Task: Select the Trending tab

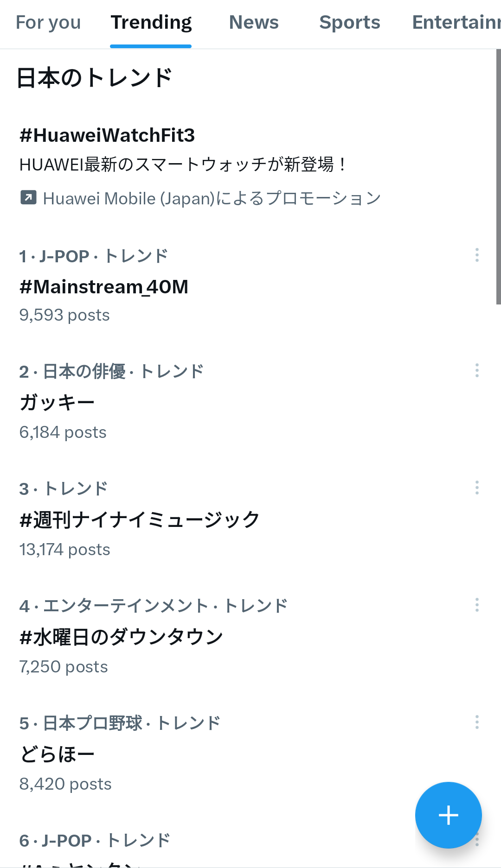Action: pos(151,22)
